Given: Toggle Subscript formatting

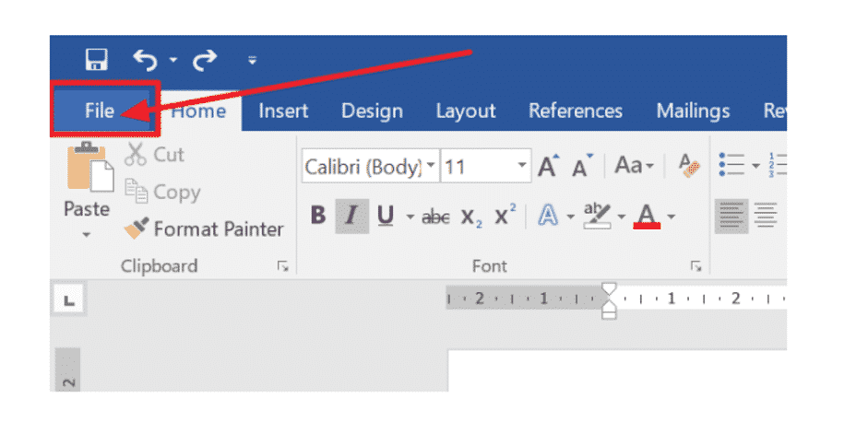Looking at the screenshot, I should (x=471, y=217).
